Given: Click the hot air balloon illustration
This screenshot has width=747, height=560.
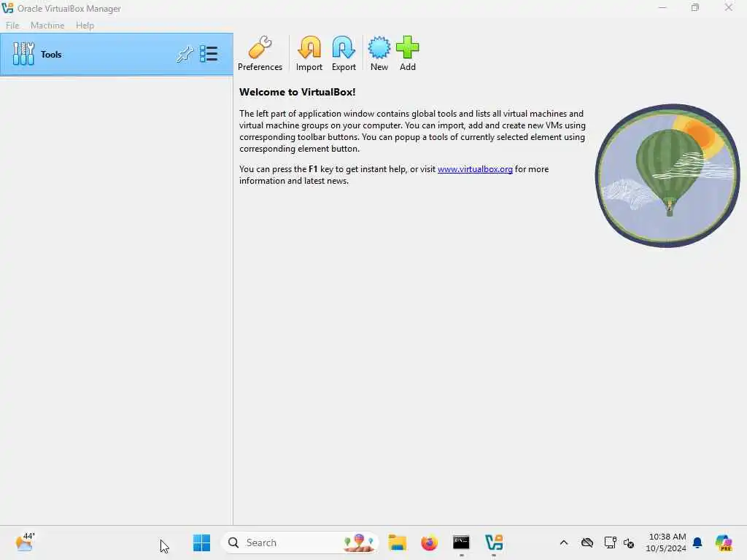Looking at the screenshot, I should pos(667,176).
